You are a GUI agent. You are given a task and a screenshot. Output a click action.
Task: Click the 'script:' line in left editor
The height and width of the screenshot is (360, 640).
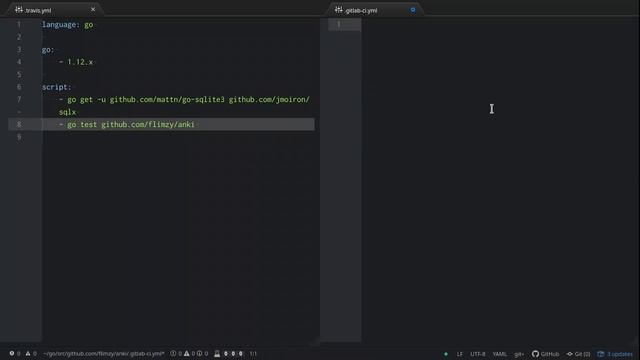click(56, 87)
